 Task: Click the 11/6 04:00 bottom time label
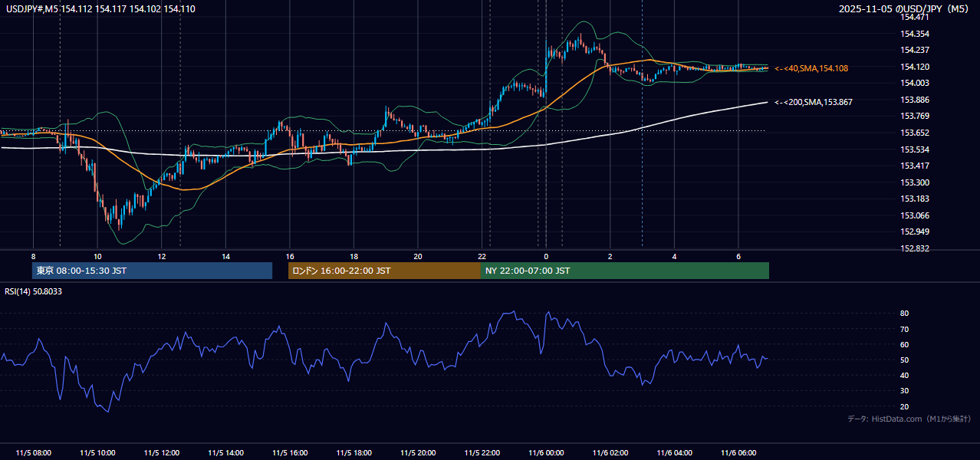(x=674, y=453)
